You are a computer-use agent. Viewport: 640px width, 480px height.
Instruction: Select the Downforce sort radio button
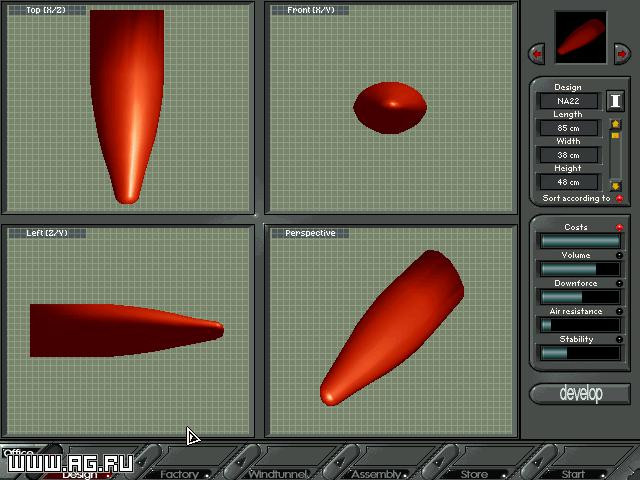pyautogui.click(x=619, y=283)
